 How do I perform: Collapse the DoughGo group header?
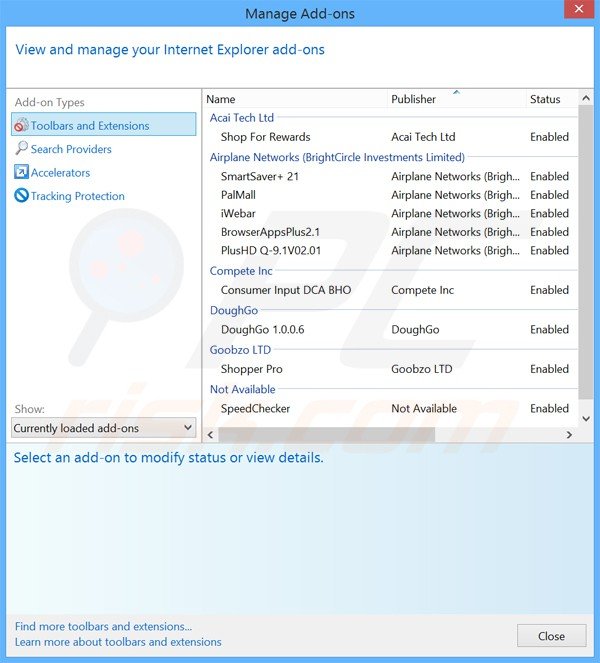233,310
